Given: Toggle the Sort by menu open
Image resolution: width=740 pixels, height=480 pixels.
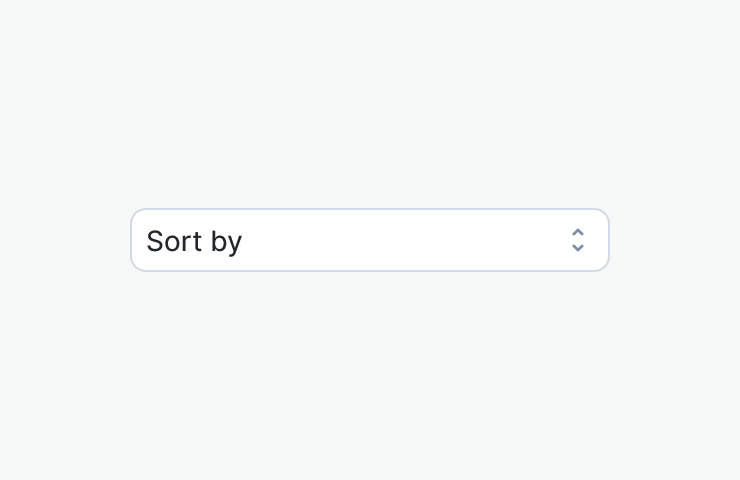Looking at the screenshot, I should pos(369,240).
